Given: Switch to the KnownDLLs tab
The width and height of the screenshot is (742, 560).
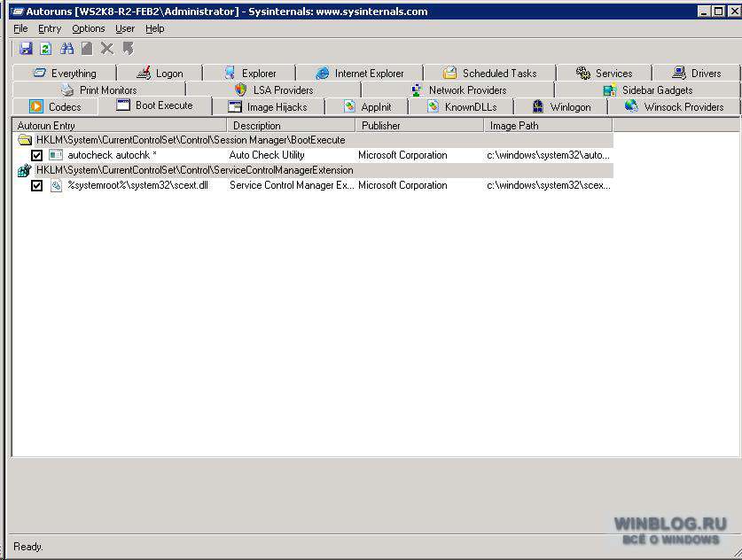Looking at the screenshot, I should pyautogui.click(x=461, y=106).
